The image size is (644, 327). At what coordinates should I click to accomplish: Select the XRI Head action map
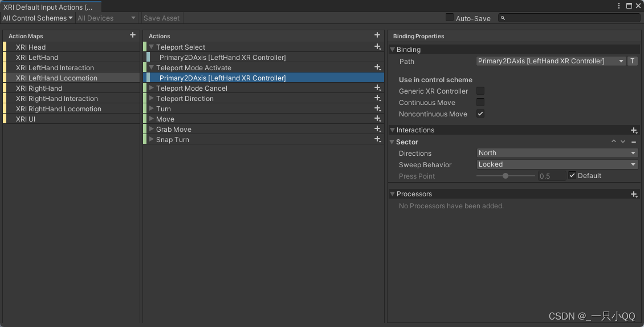[71, 47]
